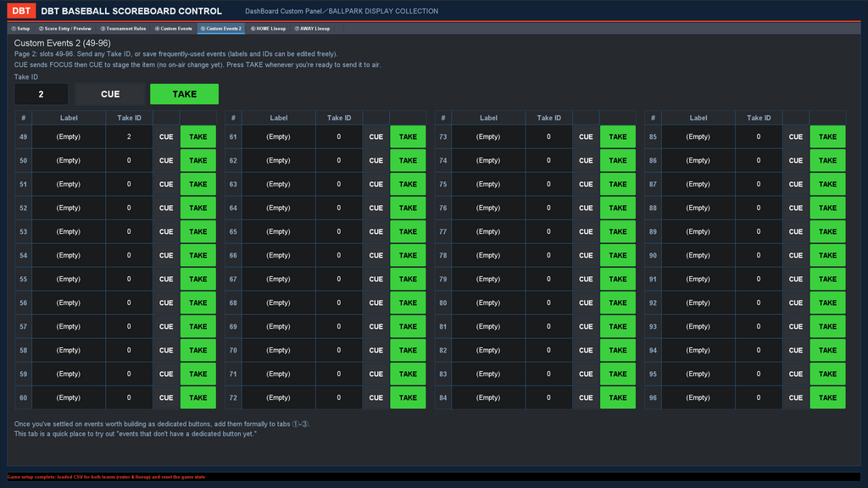Click CUE for slot 84

coord(586,398)
